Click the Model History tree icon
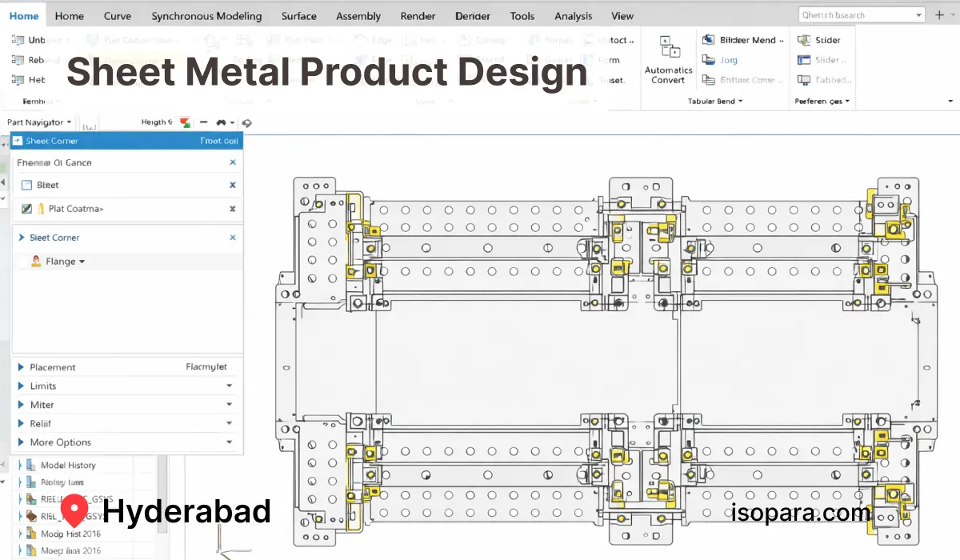 [x=30, y=466]
